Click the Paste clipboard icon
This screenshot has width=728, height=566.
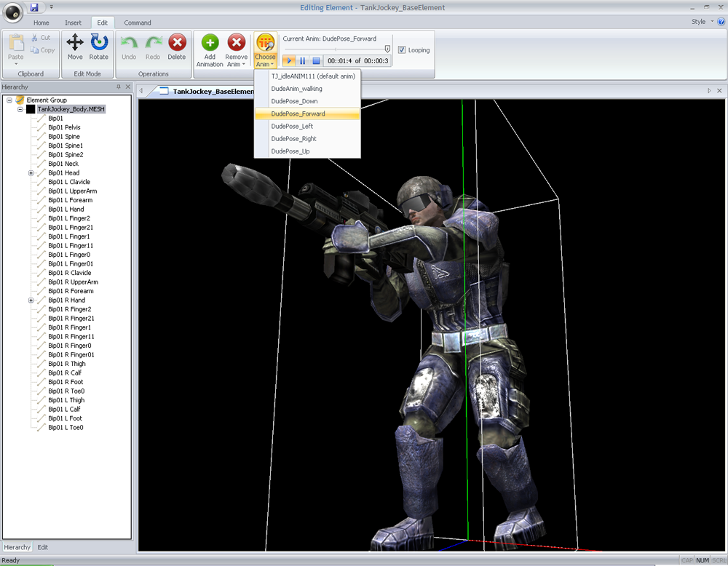[16, 43]
